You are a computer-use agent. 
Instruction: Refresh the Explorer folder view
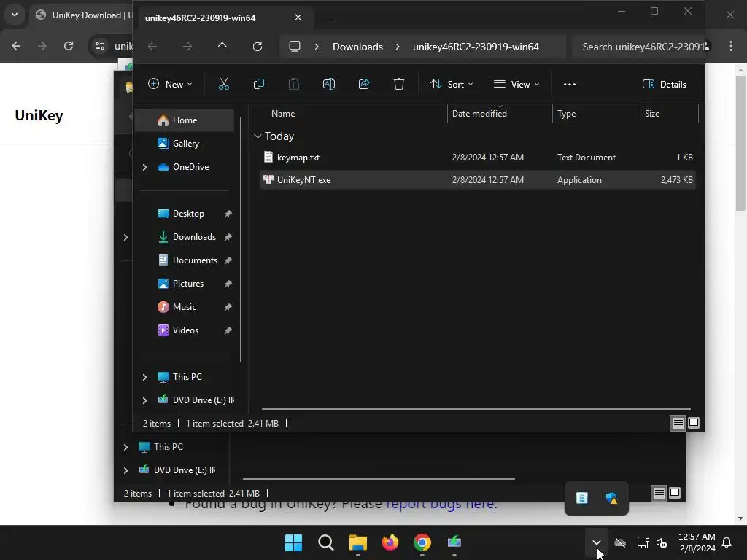[x=258, y=47]
